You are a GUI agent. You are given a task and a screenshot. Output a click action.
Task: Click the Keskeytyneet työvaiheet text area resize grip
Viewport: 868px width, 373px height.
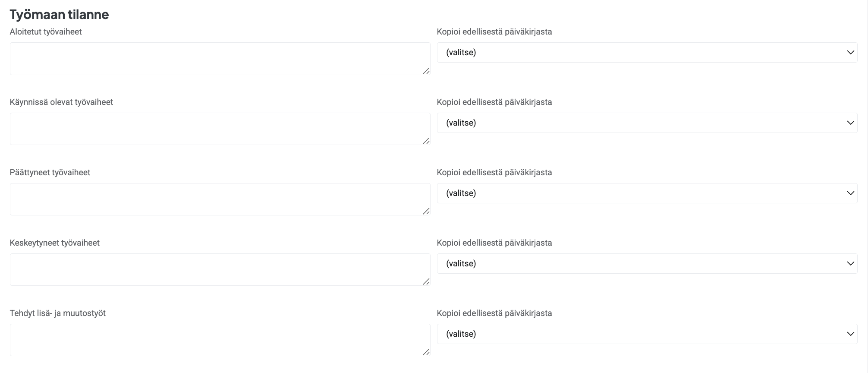tap(426, 281)
